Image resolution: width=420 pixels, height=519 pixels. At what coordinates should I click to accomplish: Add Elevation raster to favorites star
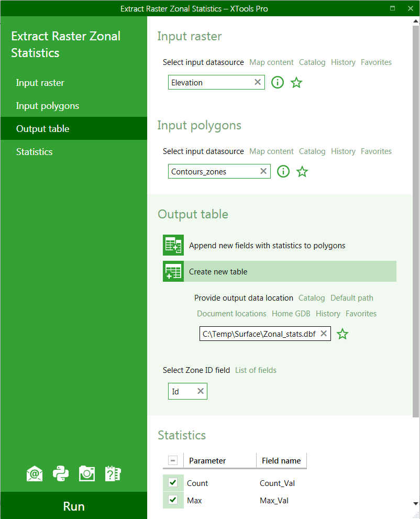(296, 82)
